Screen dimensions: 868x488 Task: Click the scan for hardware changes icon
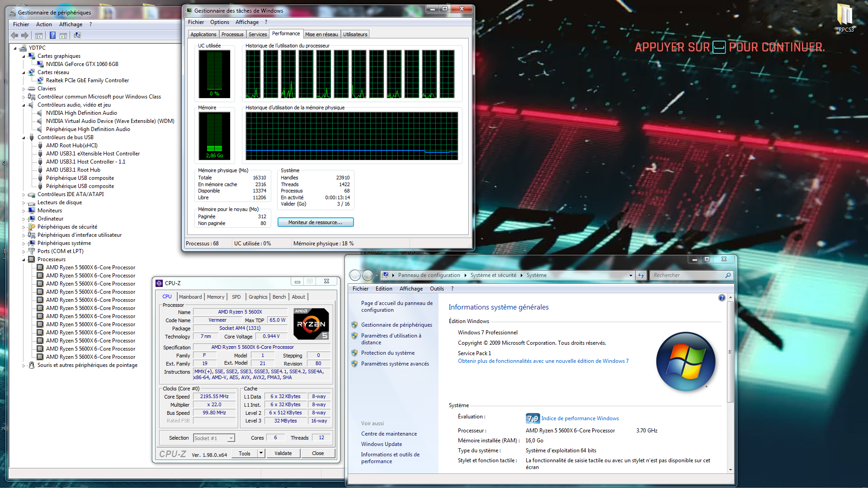point(77,35)
